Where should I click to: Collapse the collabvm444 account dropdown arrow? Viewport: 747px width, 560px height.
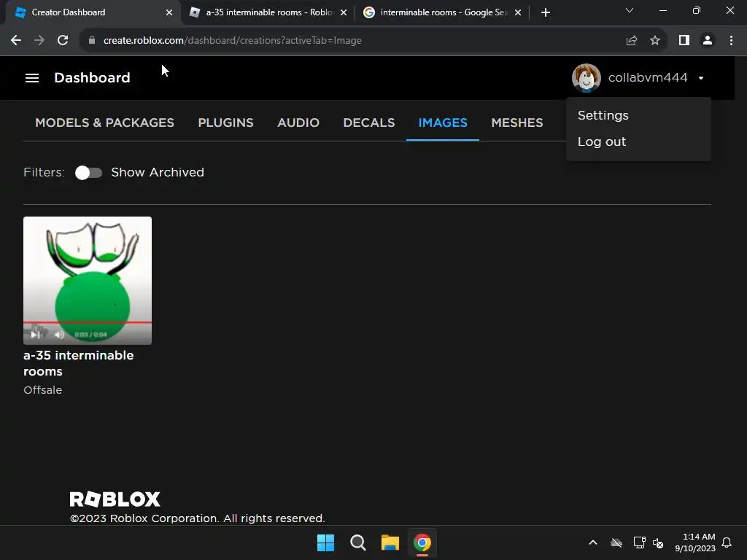point(701,78)
